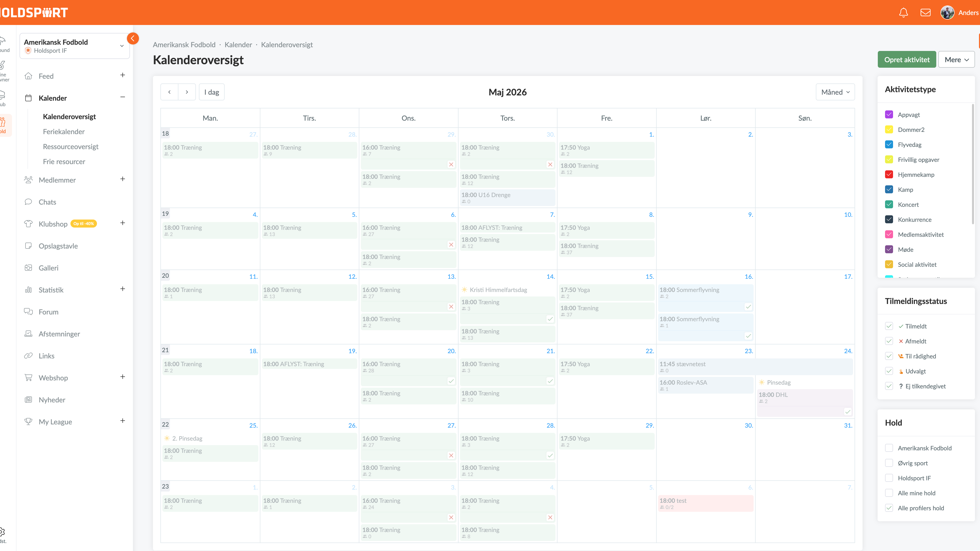
Task: Check the Amerikansk Fodbold hold checkbox
Action: click(x=889, y=448)
